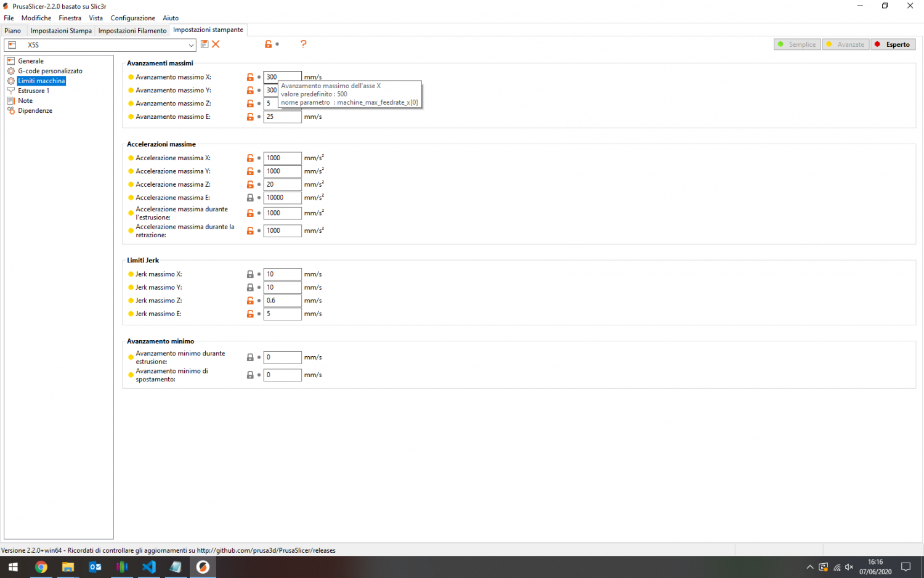Click the save preset floppy icon
Screen dimensions: 924x578
205,44
